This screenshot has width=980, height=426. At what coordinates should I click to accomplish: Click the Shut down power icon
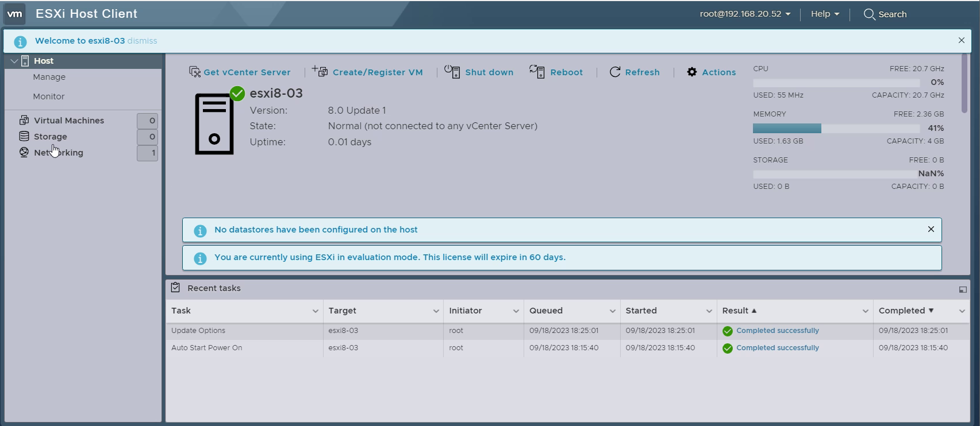(x=452, y=72)
